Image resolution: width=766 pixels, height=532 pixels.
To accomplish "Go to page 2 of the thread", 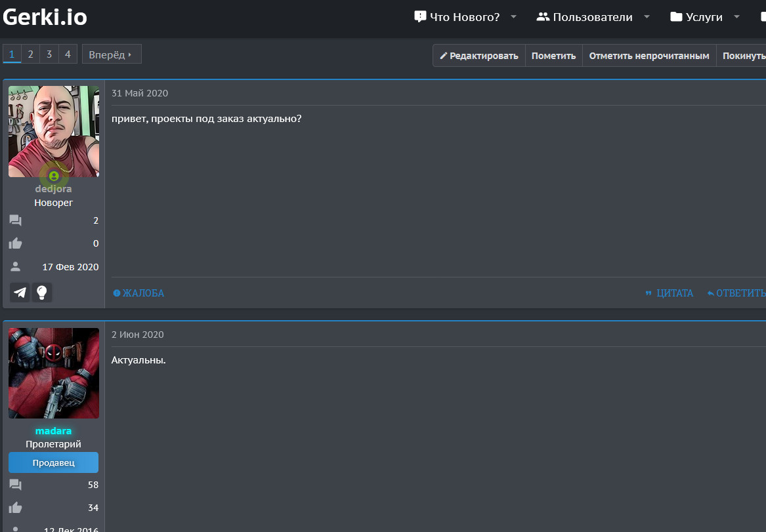I will tap(30, 54).
